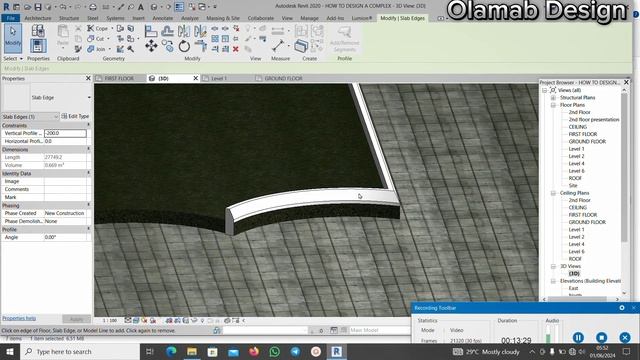Click the Text 'A' quick access icon
The width and height of the screenshot is (640, 360).
[x=140, y=7]
